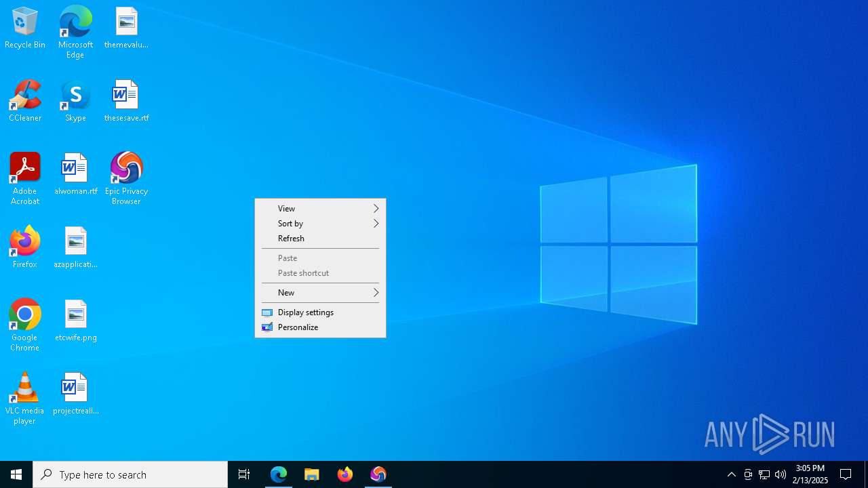Expand the Sort by submenu
This screenshot has width=868, height=488.
(320, 224)
